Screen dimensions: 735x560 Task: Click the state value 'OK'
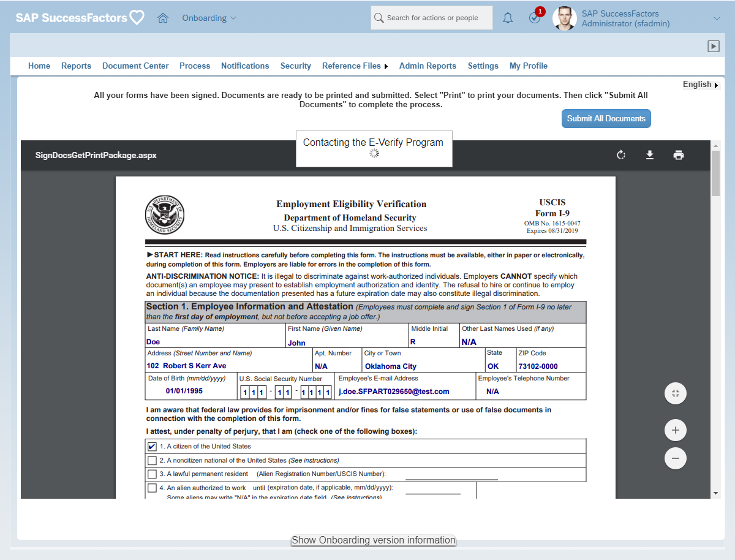493,366
